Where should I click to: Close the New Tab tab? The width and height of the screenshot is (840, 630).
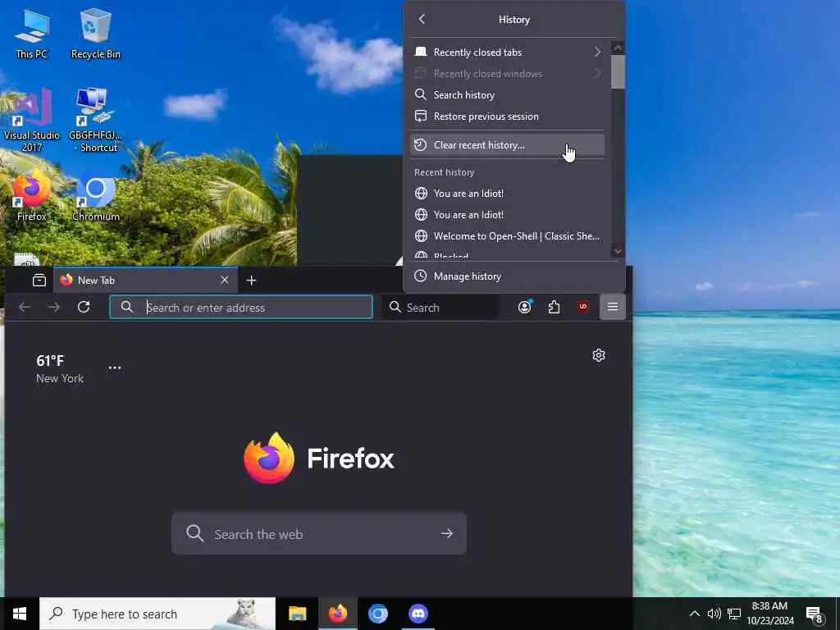(x=225, y=280)
